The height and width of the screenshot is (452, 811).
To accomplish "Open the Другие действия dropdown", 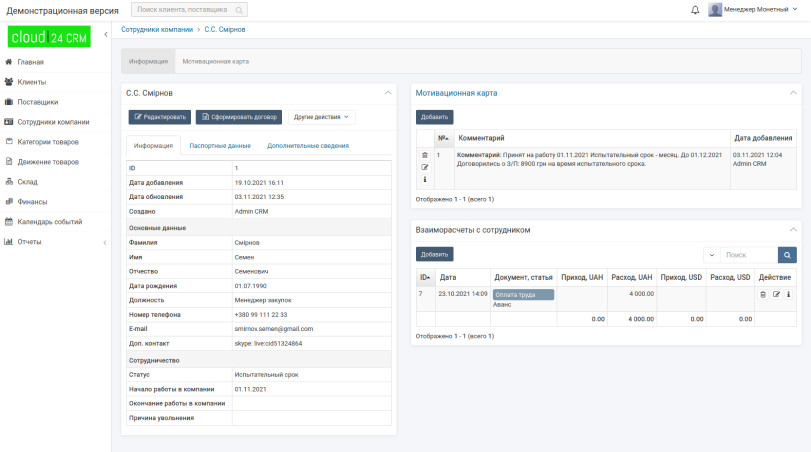I will [x=323, y=117].
